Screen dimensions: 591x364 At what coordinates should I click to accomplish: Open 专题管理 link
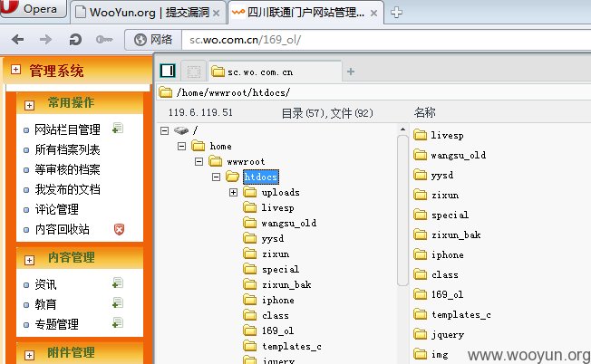[56, 324]
